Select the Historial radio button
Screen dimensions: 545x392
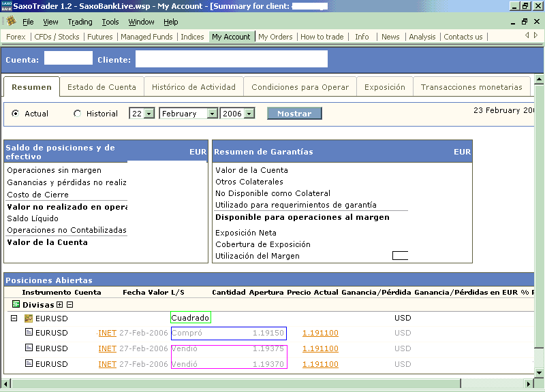[x=77, y=114]
